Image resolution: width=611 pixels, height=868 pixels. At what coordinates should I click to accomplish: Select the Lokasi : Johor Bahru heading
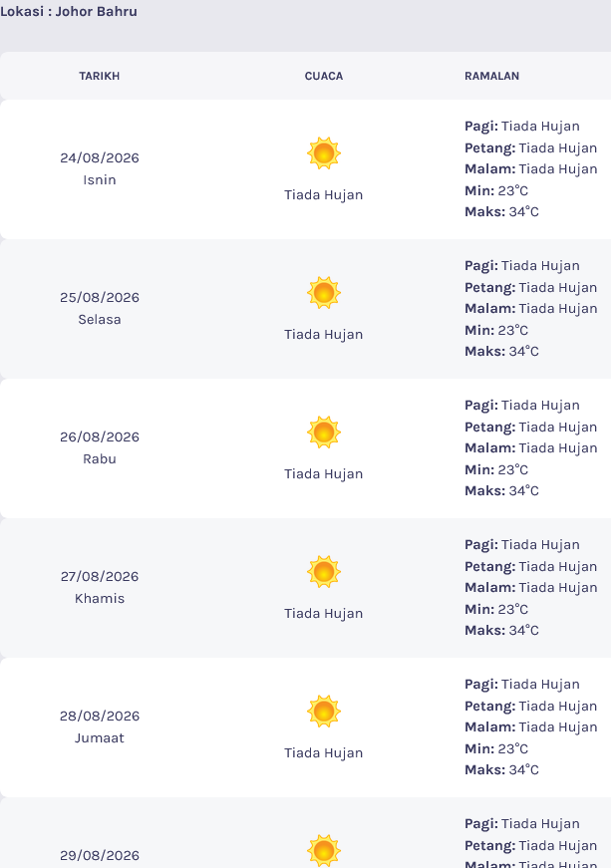[x=69, y=12]
